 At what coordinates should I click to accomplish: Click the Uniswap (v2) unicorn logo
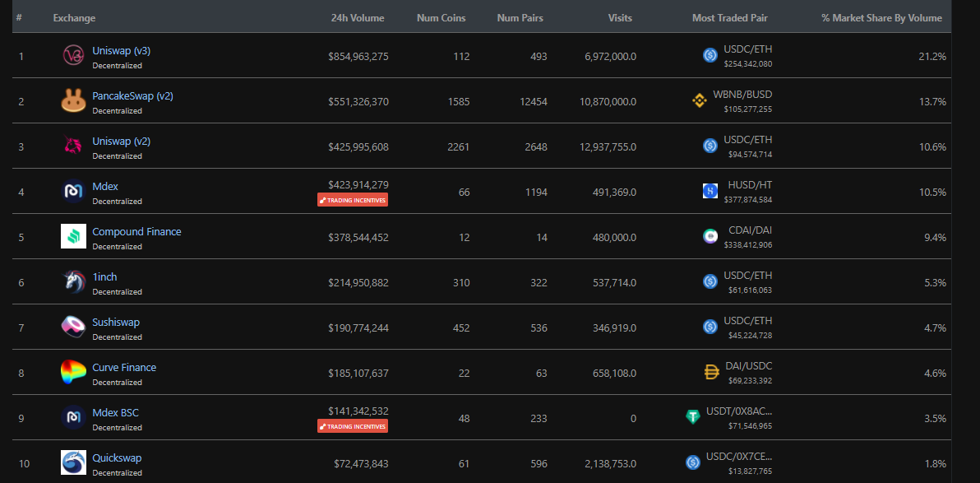click(x=73, y=146)
